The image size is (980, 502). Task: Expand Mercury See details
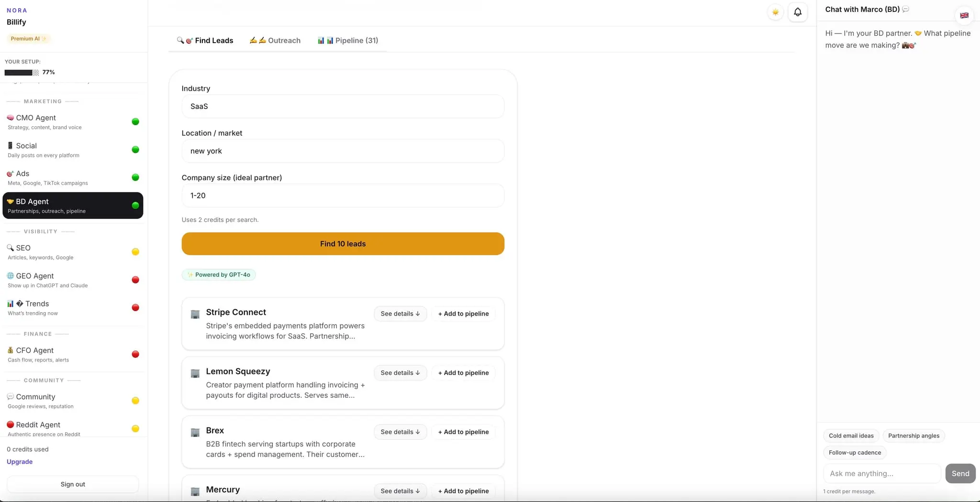(x=401, y=491)
